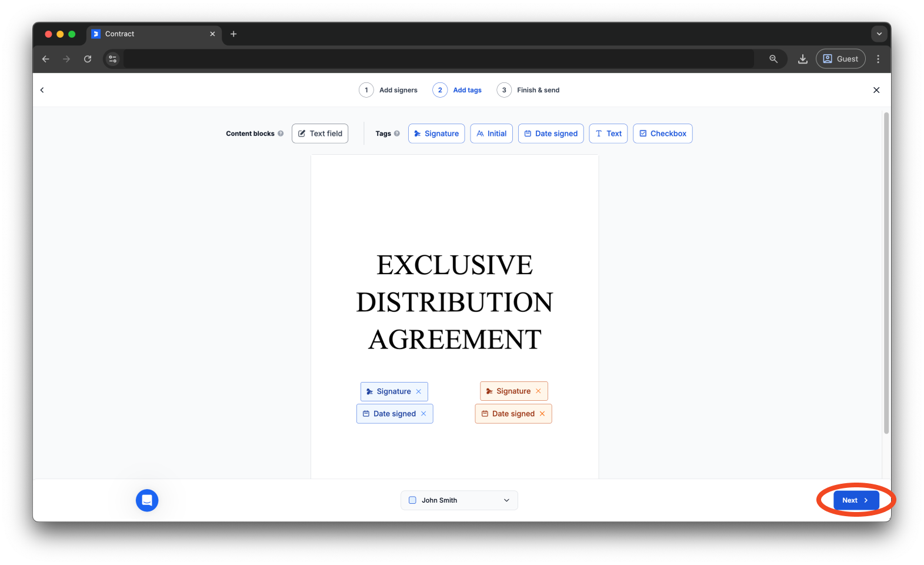The image size is (924, 565).
Task: Select the Contract browser tab
Action: [154, 34]
